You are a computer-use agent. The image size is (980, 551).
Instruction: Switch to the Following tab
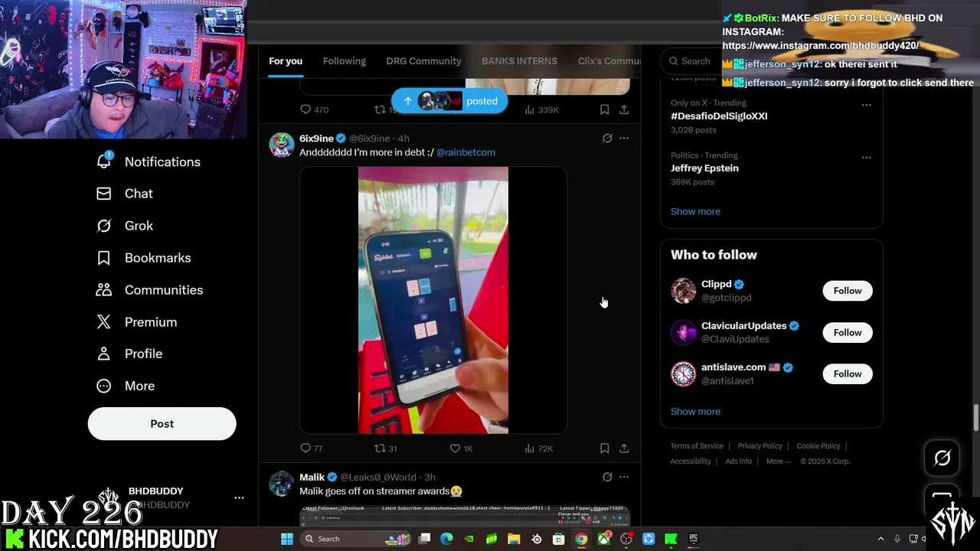[345, 61]
